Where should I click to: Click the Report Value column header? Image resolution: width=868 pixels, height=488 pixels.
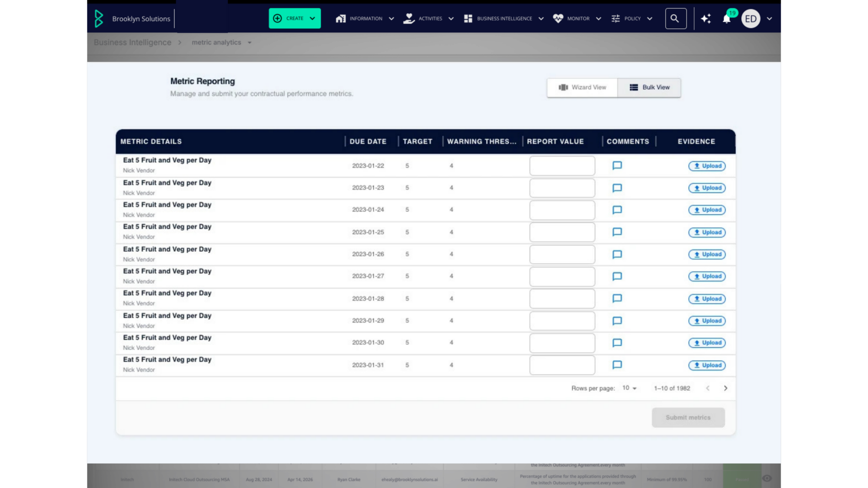(x=555, y=141)
